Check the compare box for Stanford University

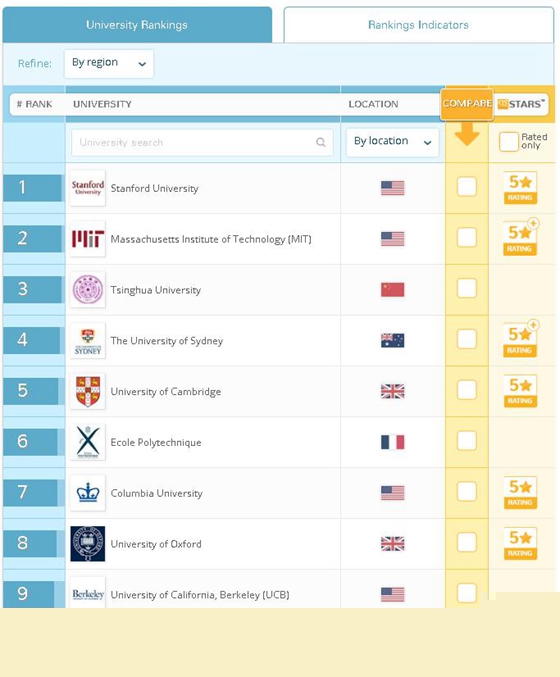[x=467, y=187]
